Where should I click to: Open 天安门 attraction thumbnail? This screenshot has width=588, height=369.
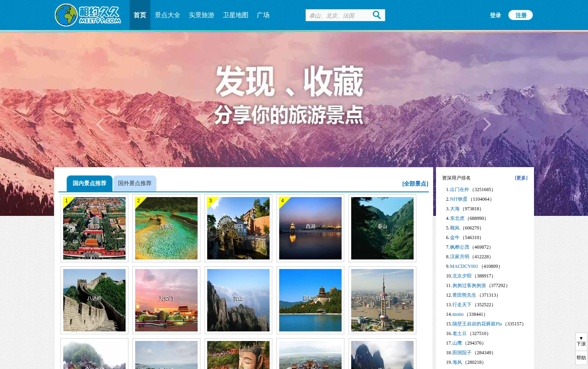coord(166,300)
